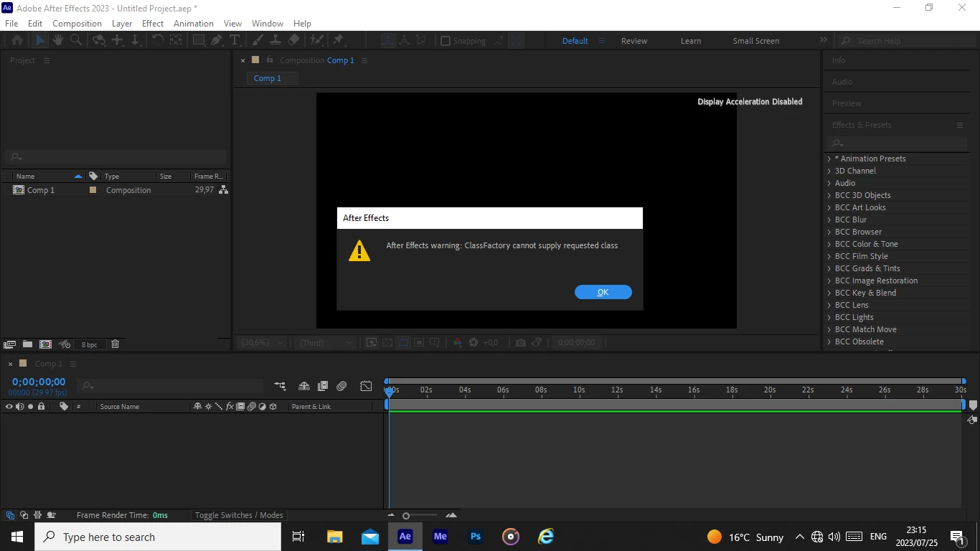
Task: Enable Motion Blur for the timeline
Action: point(341,386)
